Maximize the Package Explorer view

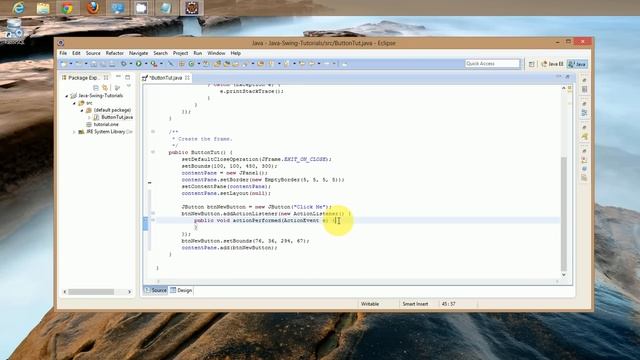pyautogui.click(x=128, y=77)
